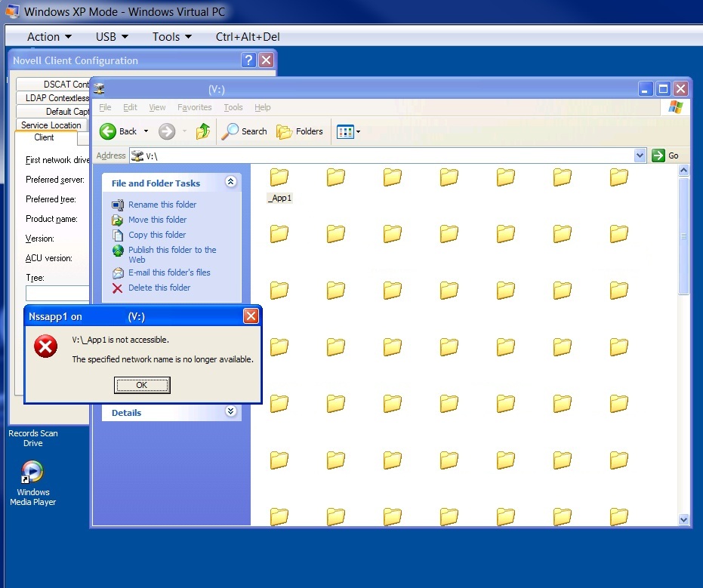Viewport: 703px width, 588px height.
Task: Send Ctrl+Alt+Del to virtual machine
Action: pyautogui.click(x=248, y=37)
